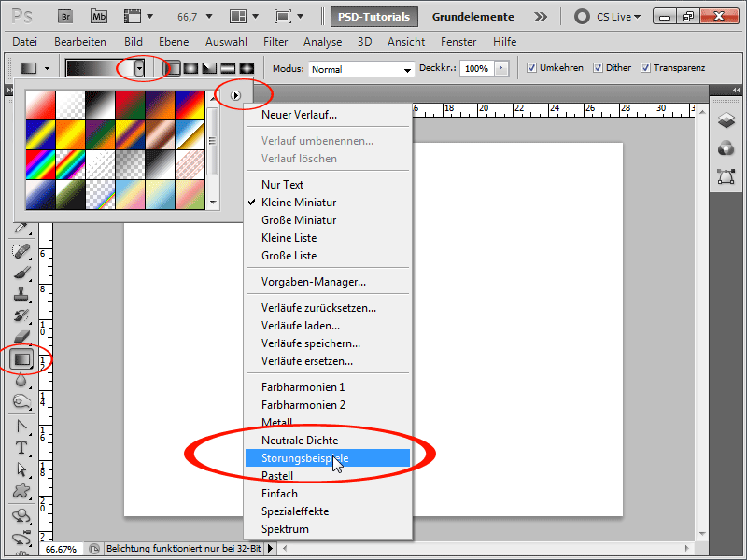Select the Spot Healing Brush tool
This screenshot has height=560, width=747.
(21, 251)
